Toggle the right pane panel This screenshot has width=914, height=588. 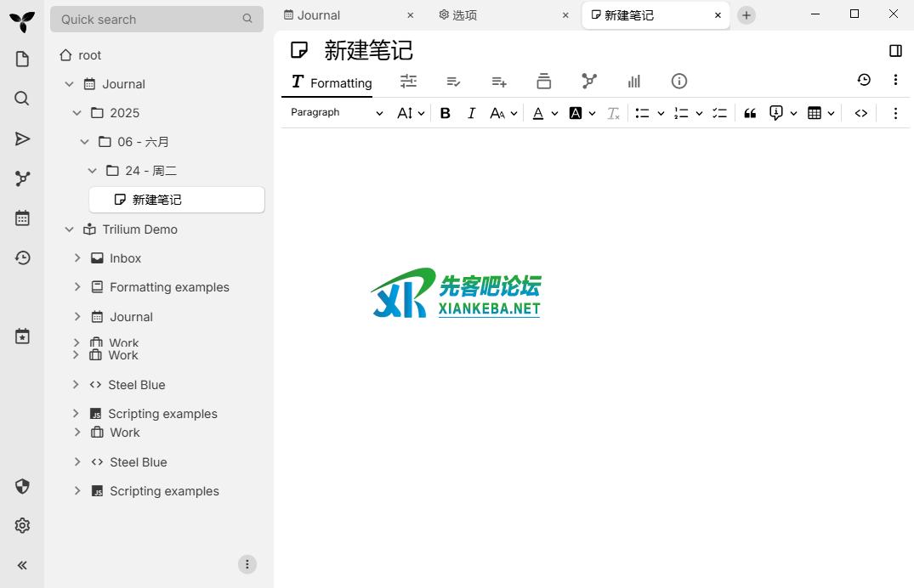point(895,51)
